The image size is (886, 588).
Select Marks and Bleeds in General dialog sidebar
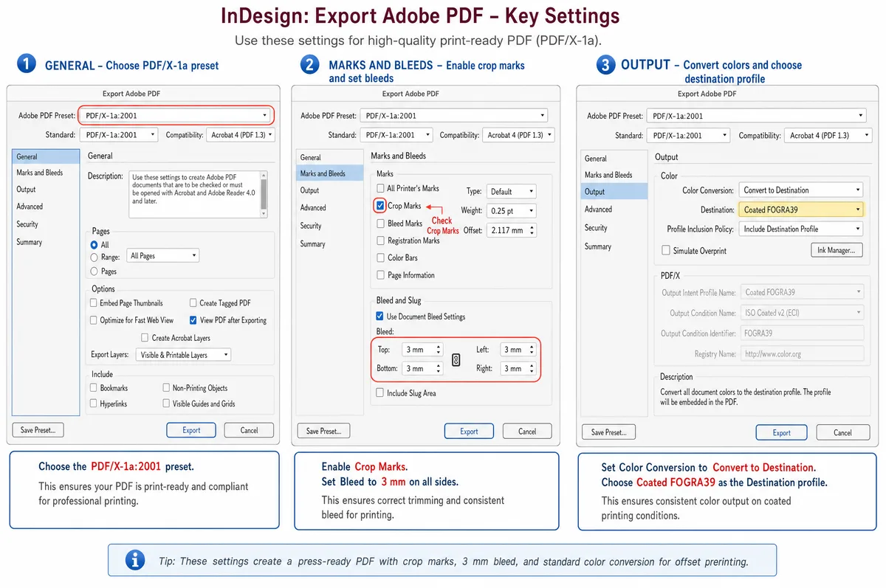tap(46, 173)
